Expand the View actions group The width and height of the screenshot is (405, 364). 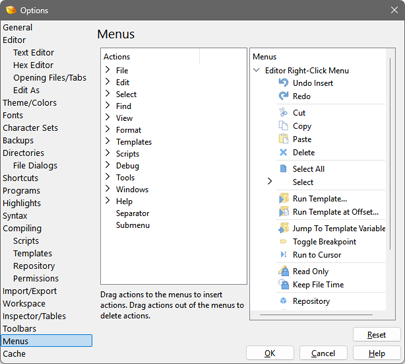(107, 118)
